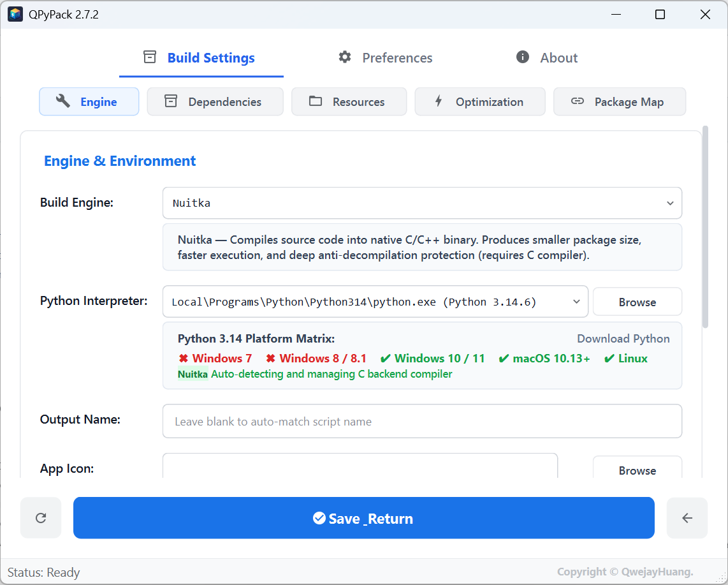Open the Resources sub-tab
This screenshot has width=728, height=585.
[349, 102]
